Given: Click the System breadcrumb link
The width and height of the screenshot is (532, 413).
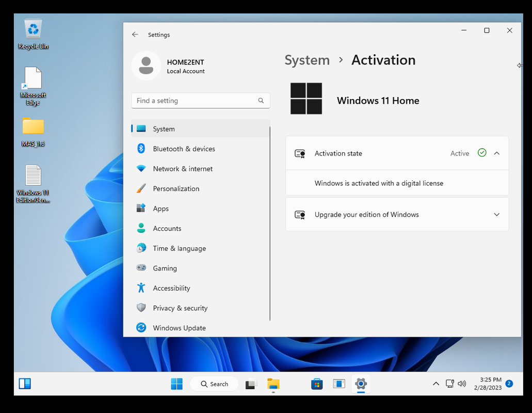Looking at the screenshot, I should [x=307, y=60].
